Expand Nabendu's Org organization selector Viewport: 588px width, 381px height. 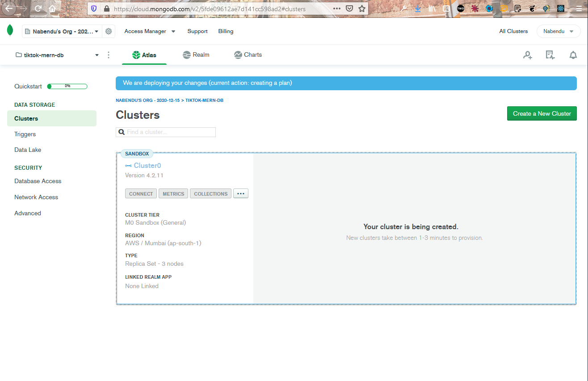click(62, 32)
